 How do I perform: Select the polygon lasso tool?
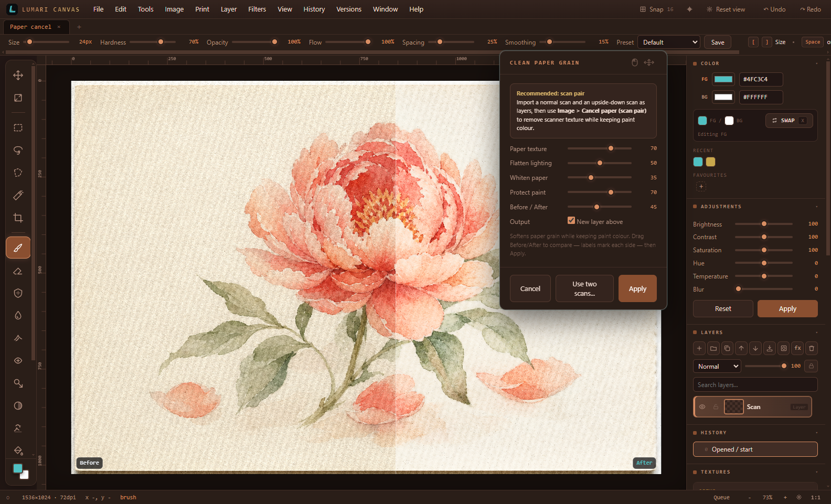click(18, 173)
